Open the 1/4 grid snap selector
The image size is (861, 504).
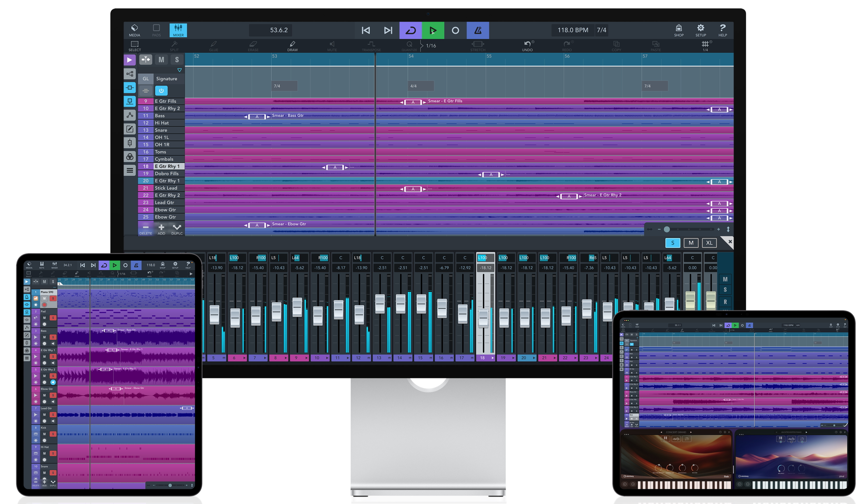click(x=705, y=45)
